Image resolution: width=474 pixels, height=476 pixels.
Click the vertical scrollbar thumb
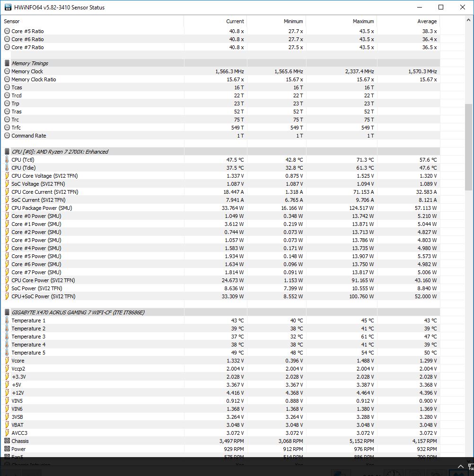pyautogui.click(x=468, y=147)
